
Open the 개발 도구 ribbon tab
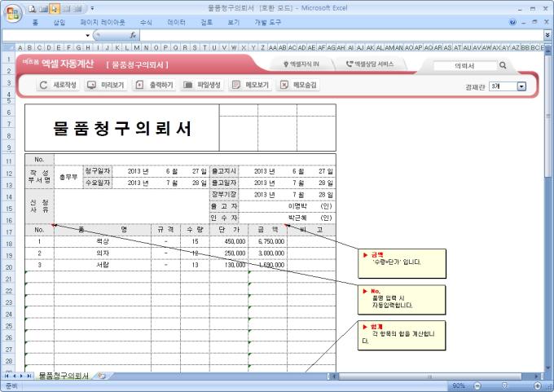[268, 23]
